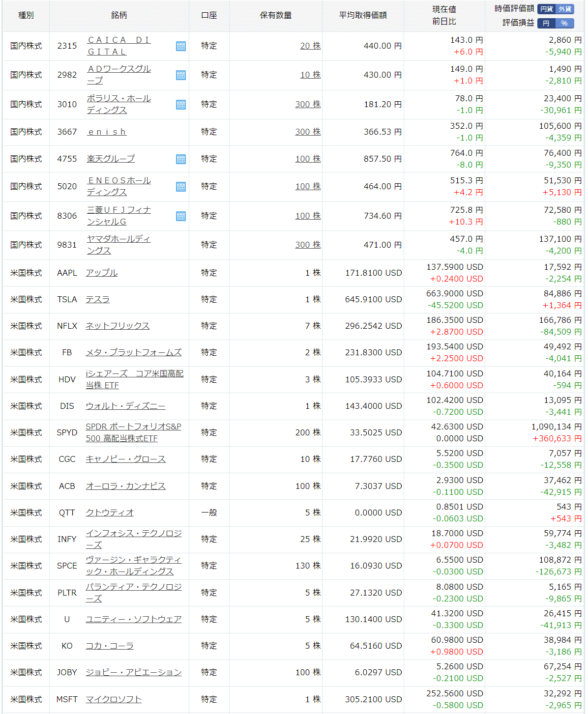Open コカ・コーラ stock page
This screenshot has height=714, width=588.
click(x=110, y=646)
